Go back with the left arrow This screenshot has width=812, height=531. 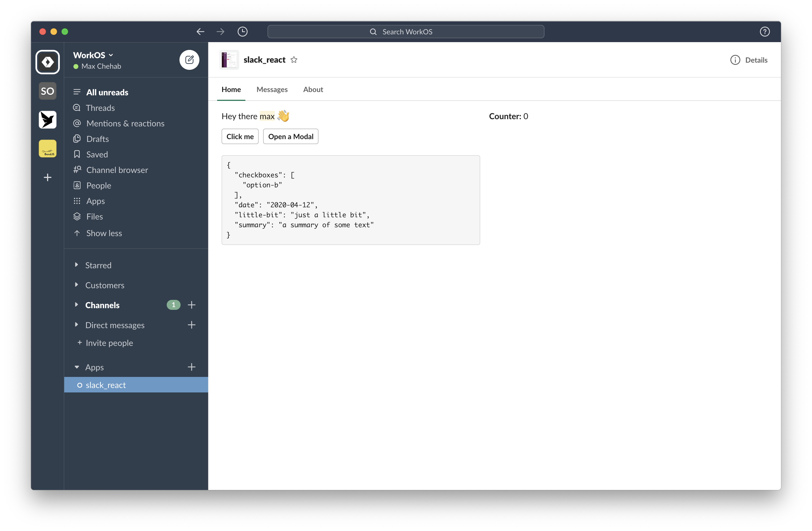pyautogui.click(x=200, y=32)
